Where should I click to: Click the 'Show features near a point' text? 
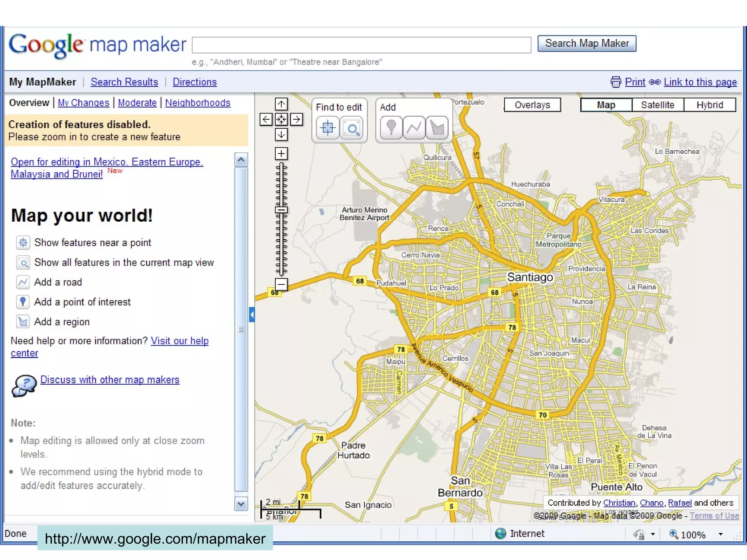tap(93, 243)
